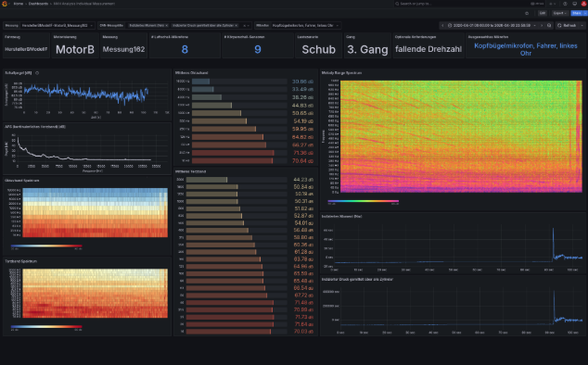The height and width of the screenshot is (365, 588).
Task: Remove the Indizierter Druck gemittelt tag
Action: click(236, 26)
